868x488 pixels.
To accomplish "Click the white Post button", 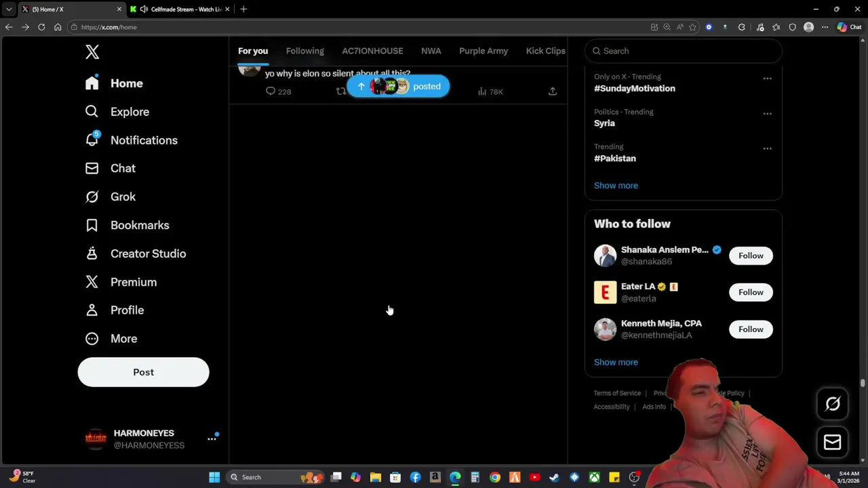I will click(143, 372).
